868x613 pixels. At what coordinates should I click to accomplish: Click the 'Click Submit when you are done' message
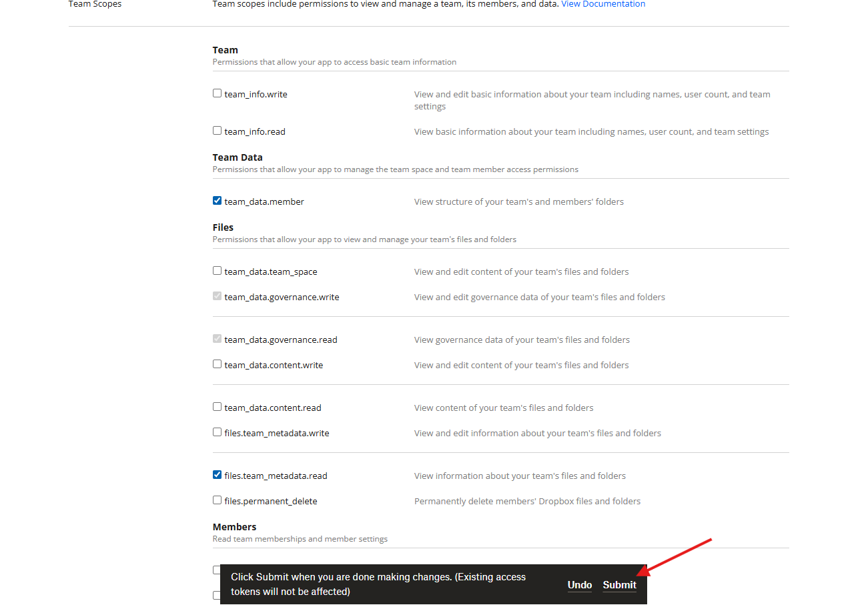point(378,584)
